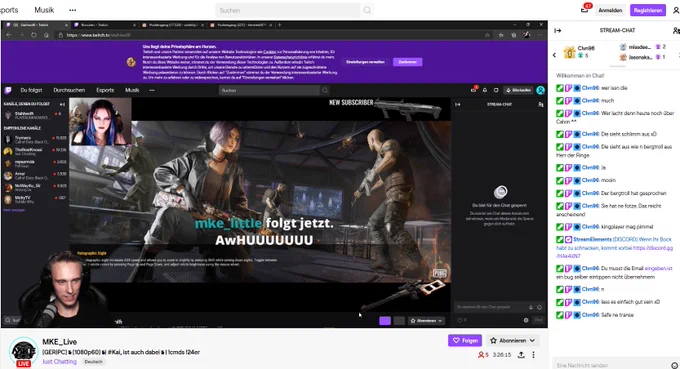The width and height of the screenshot is (680, 369).
Task: Click missdee... entry in the sub leaderboard
Action: click(x=643, y=47)
